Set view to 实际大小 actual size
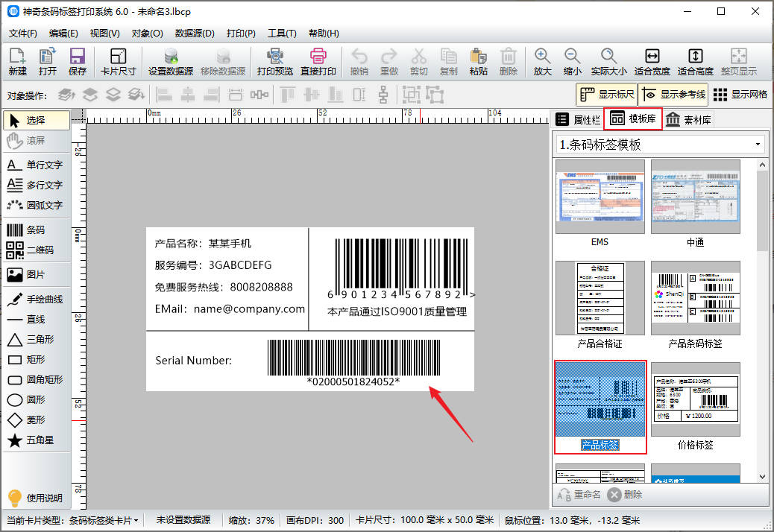Viewport: 774px width, 532px height. 608,62
